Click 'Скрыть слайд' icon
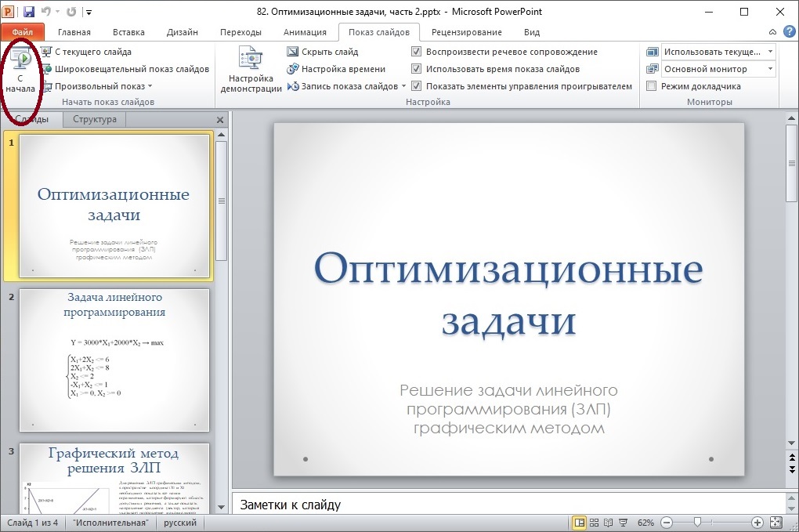Screen dimensions: 799x532 point(293,52)
